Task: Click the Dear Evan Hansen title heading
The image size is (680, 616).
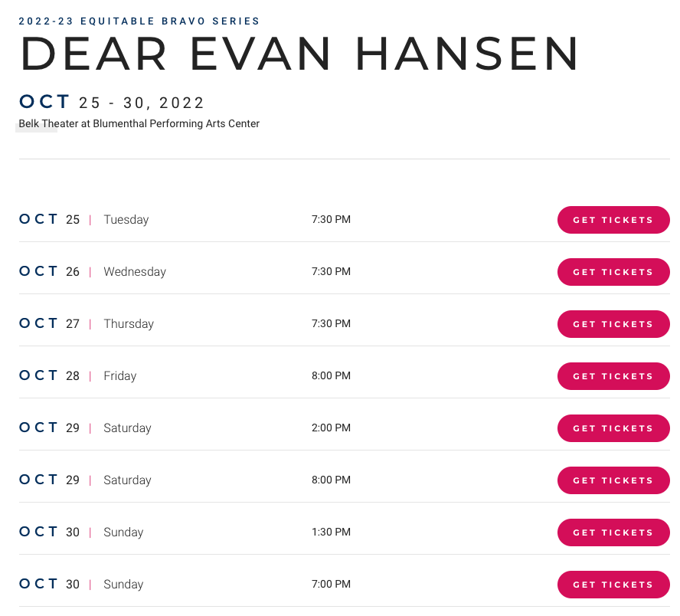Action: click(x=299, y=54)
